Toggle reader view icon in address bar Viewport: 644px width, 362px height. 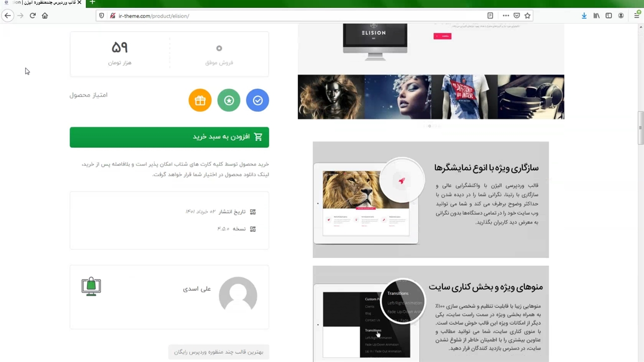click(490, 16)
